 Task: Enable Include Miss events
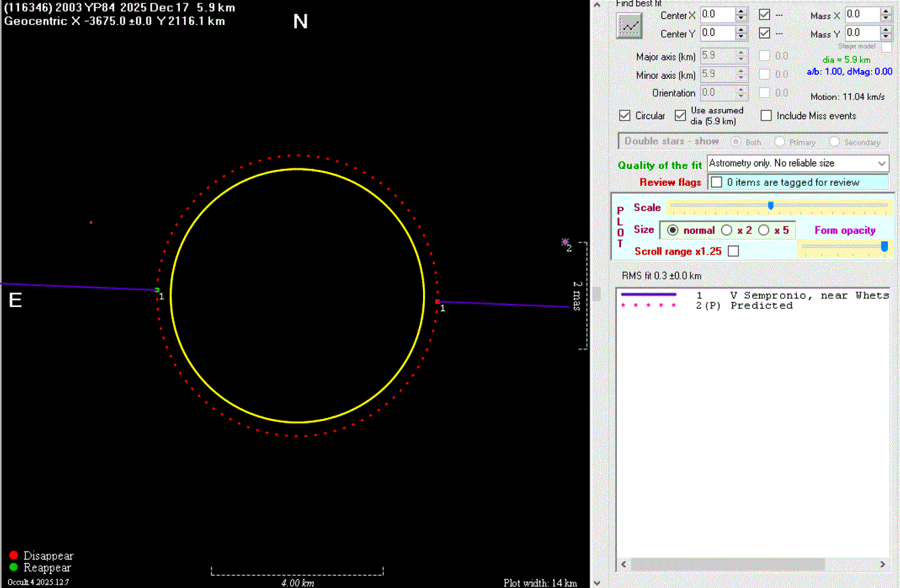766,116
